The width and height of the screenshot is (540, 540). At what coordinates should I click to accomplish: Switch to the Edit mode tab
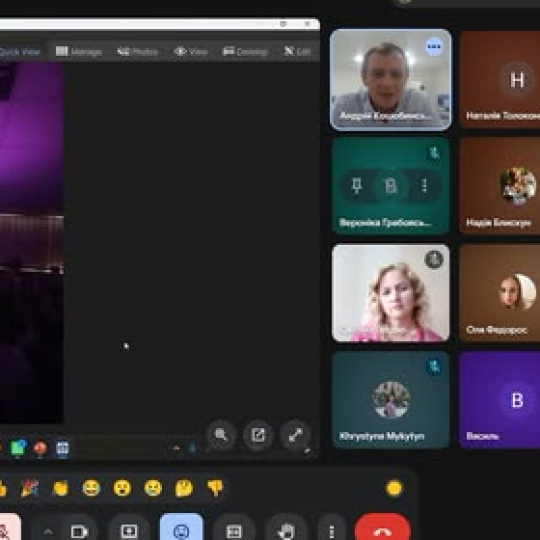(x=298, y=52)
